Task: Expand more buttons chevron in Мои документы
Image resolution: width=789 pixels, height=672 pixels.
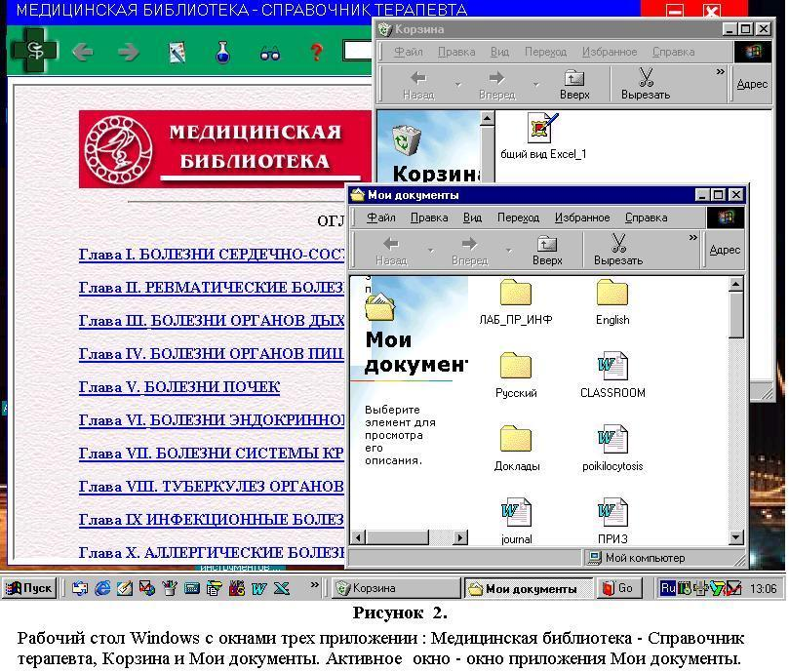Action: [692, 238]
